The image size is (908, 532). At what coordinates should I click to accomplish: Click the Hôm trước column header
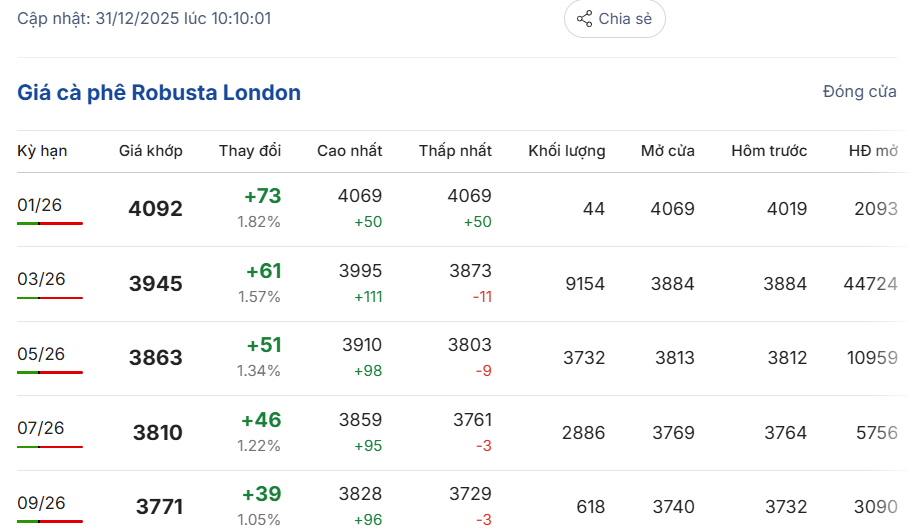(769, 151)
